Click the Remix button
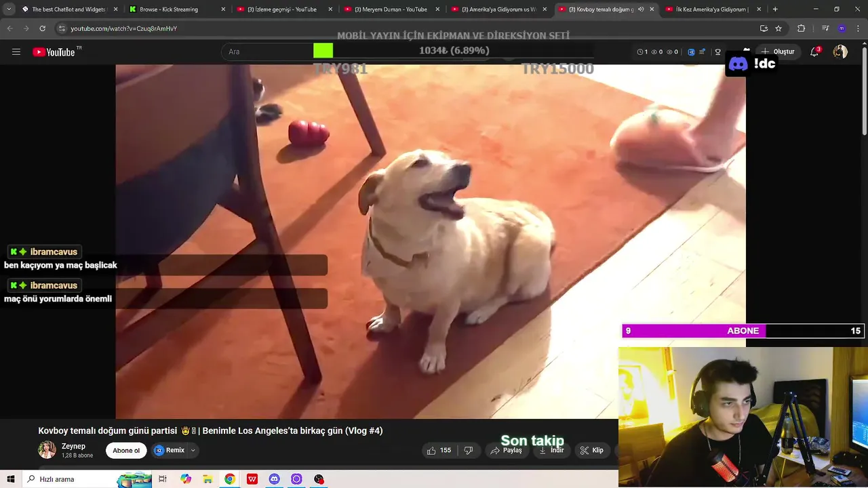 point(170,450)
